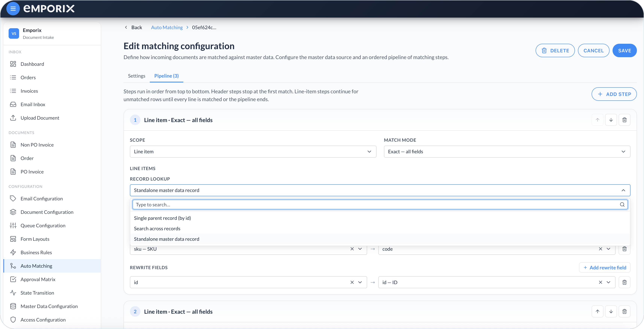Click the Add Step button
The image size is (644, 329).
(614, 94)
